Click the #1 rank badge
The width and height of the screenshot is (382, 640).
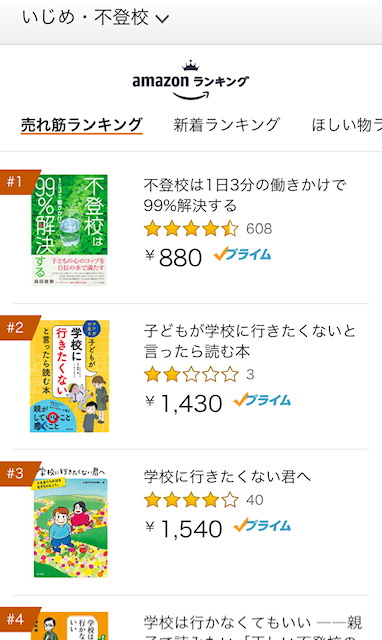pos(17,181)
